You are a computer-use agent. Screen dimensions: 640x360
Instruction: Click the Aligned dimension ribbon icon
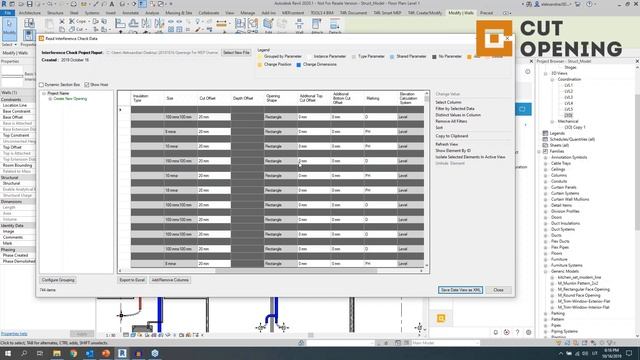[x=221, y=23]
